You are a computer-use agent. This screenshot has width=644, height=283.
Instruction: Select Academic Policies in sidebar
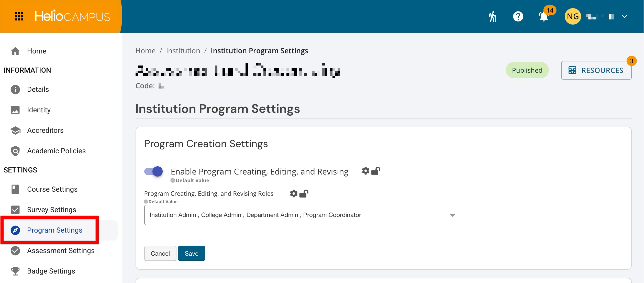56,151
